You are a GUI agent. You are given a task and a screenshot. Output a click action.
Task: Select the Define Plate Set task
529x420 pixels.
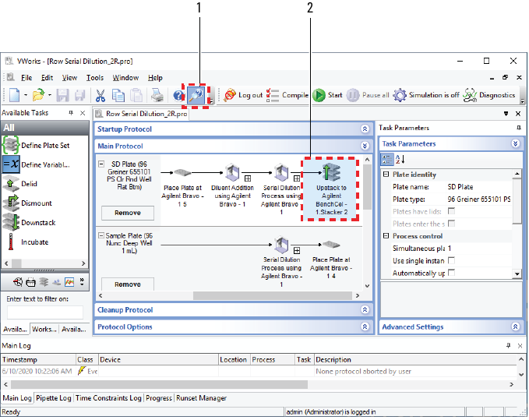[36, 146]
